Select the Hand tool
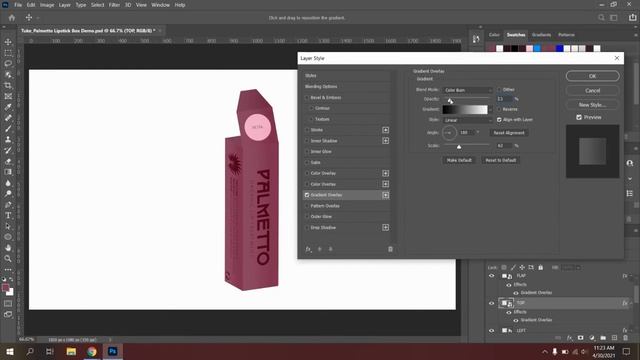Image resolution: width=640 pixels, height=360 pixels. point(8,248)
